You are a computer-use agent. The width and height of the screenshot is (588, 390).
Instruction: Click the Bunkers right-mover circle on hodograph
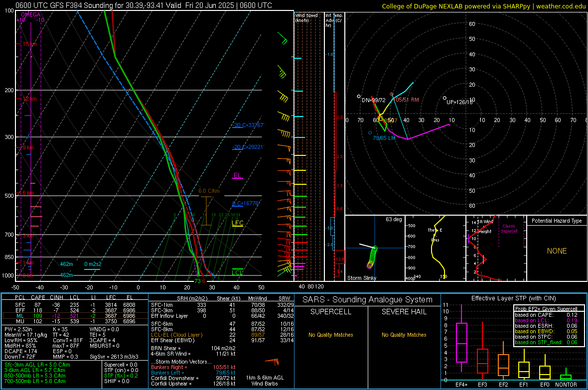click(x=392, y=95)
